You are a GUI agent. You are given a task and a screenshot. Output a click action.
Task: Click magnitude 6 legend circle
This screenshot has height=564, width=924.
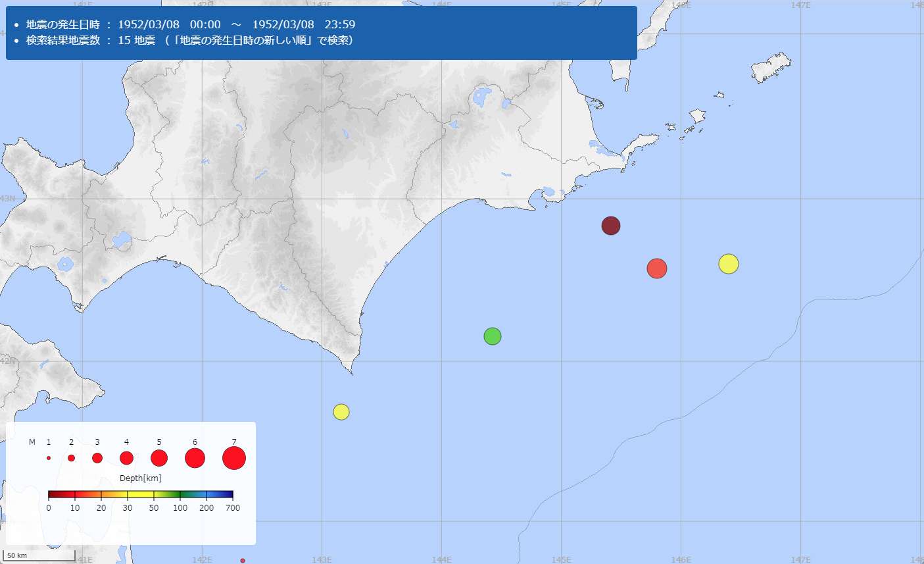195,458
